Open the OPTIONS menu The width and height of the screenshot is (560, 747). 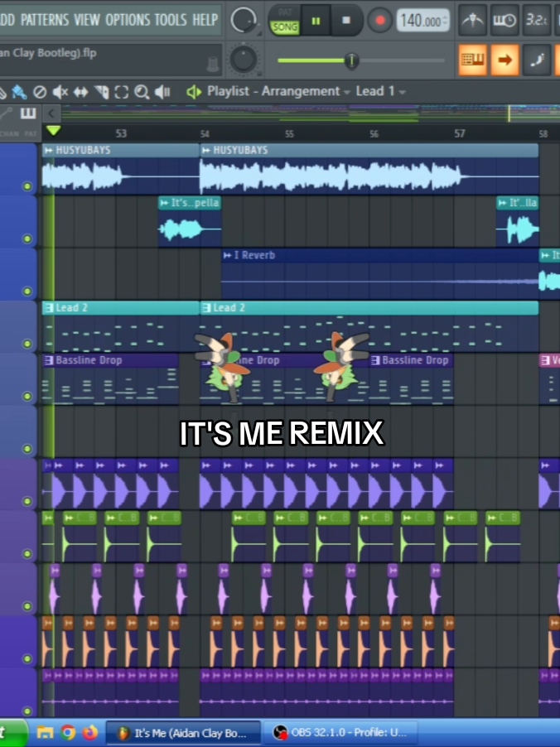click(x=127, y=20)
